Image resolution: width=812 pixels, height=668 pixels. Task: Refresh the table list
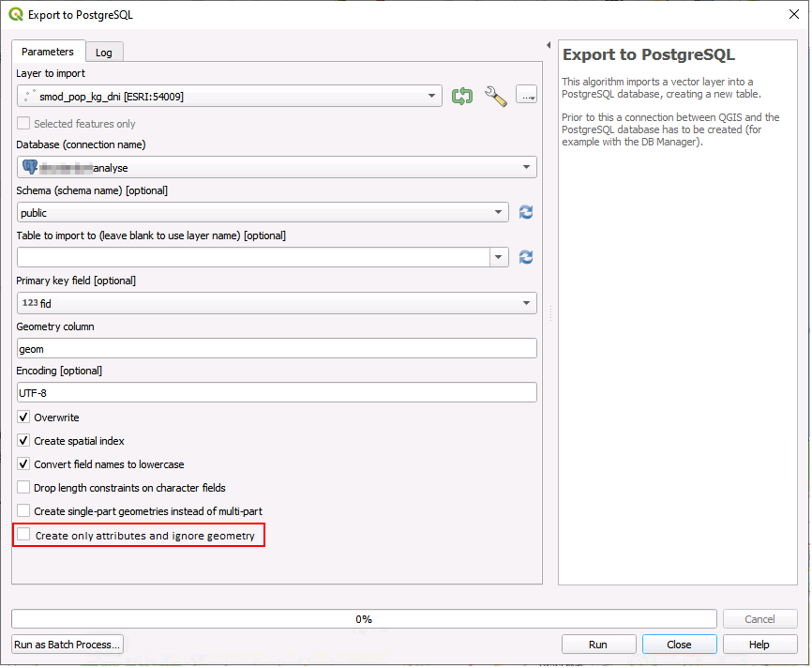click(x=525, y=257)
